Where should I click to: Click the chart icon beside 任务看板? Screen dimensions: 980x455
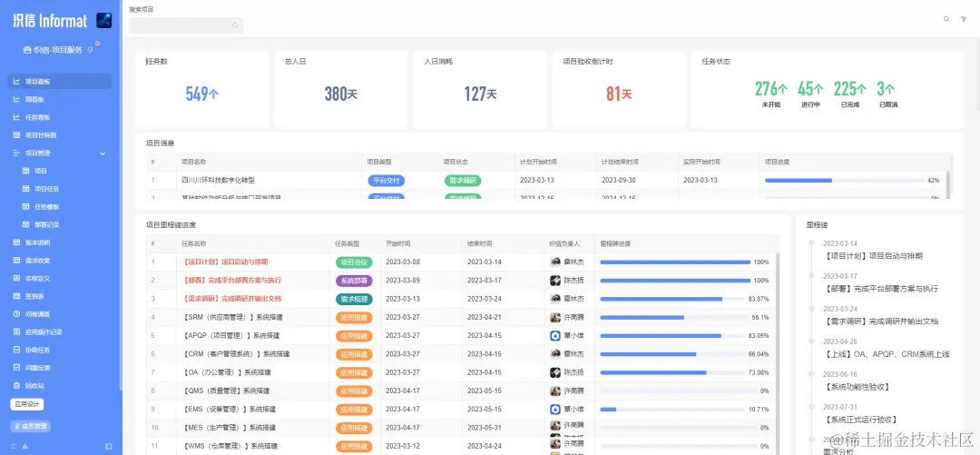coord(17,117)
